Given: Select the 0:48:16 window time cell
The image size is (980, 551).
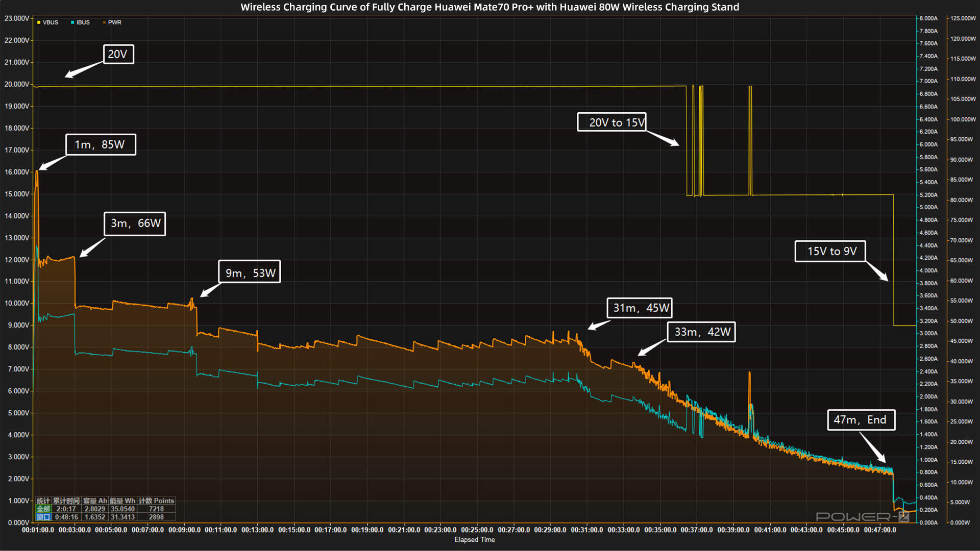Looking at the screenshot, I should pyautogui.click(x=66, y=517).
